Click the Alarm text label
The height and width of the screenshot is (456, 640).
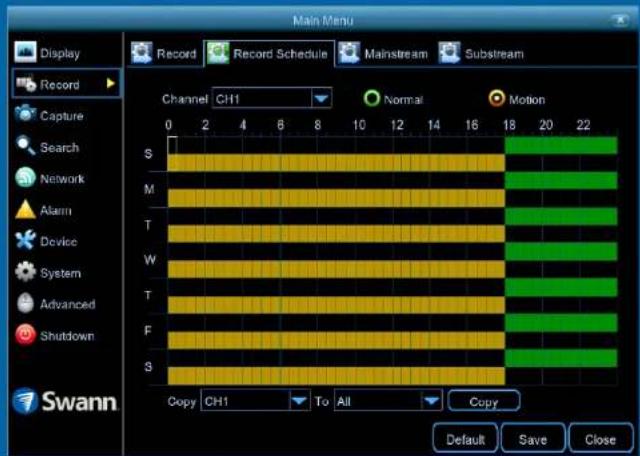56,211
